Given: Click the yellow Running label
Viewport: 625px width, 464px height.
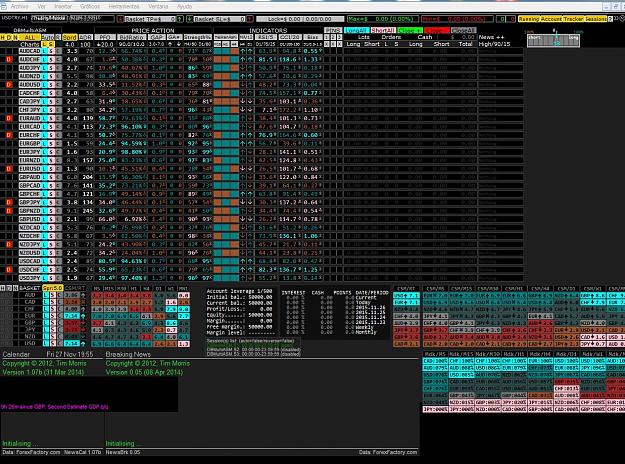Looking at the screenshot, I should pos(529,19).
